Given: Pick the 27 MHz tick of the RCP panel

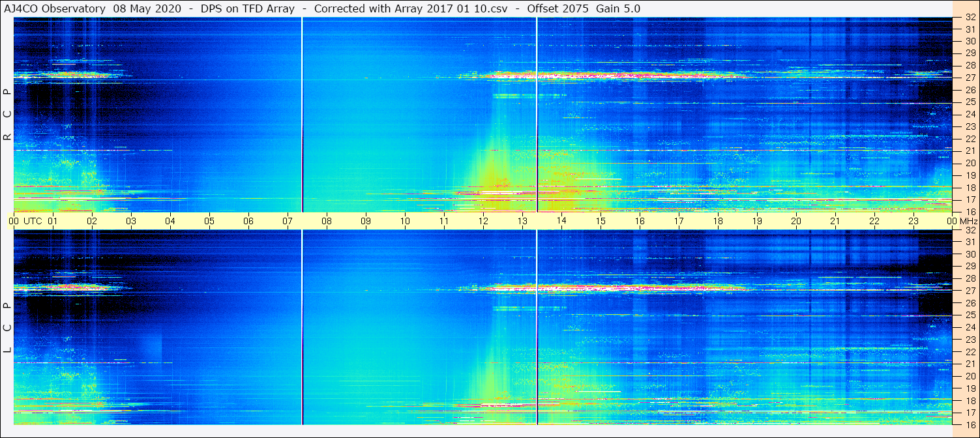Looking at the screenshot, I should pos(970,78).
